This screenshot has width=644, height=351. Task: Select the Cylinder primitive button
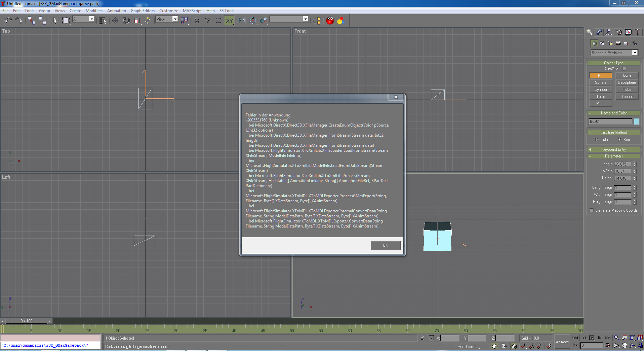point(601,90)
